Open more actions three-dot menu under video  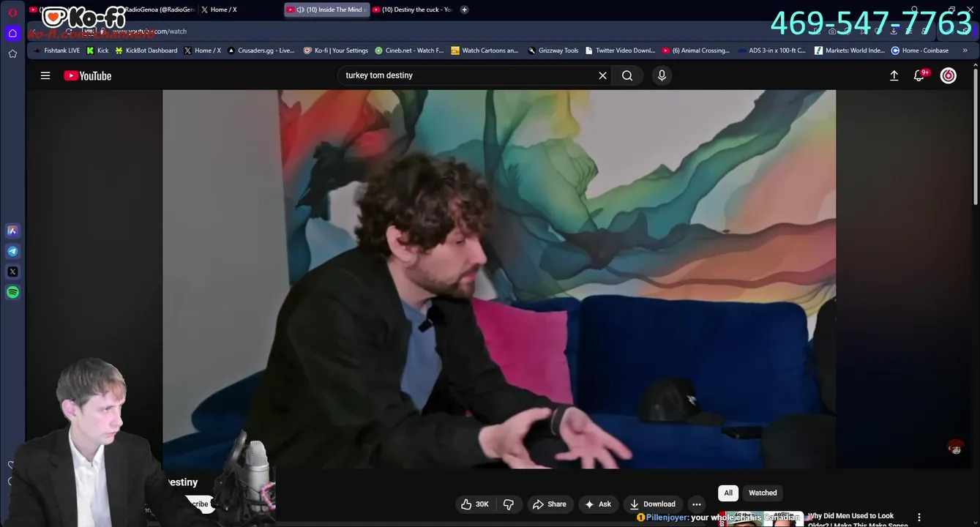pos(697,504)
